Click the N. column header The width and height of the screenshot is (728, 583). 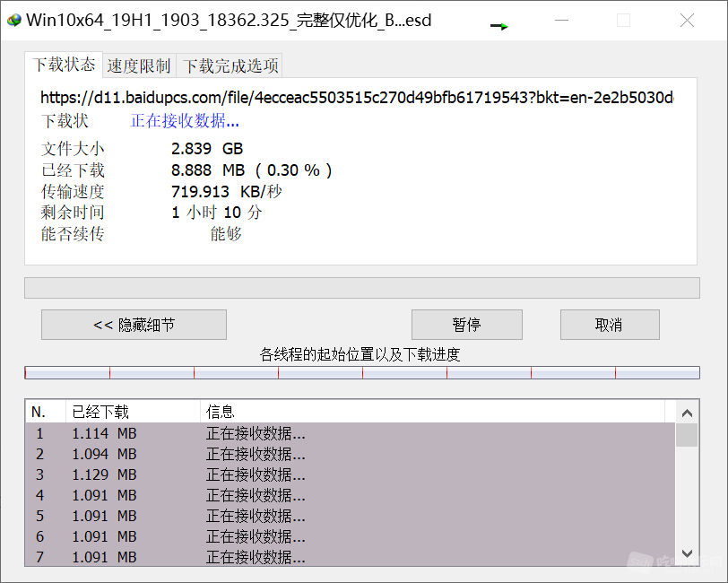(46, 412)
